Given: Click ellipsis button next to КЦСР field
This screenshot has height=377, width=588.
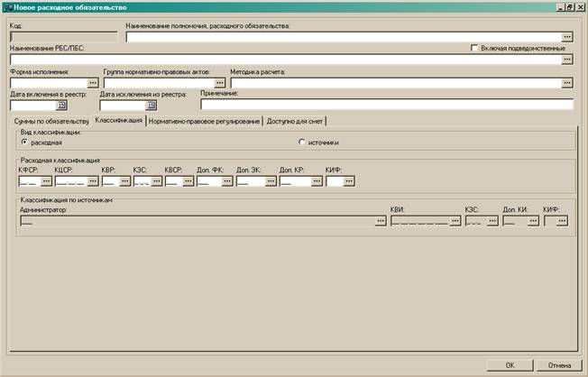Looking at the screenshot, I should coord(93,181).
